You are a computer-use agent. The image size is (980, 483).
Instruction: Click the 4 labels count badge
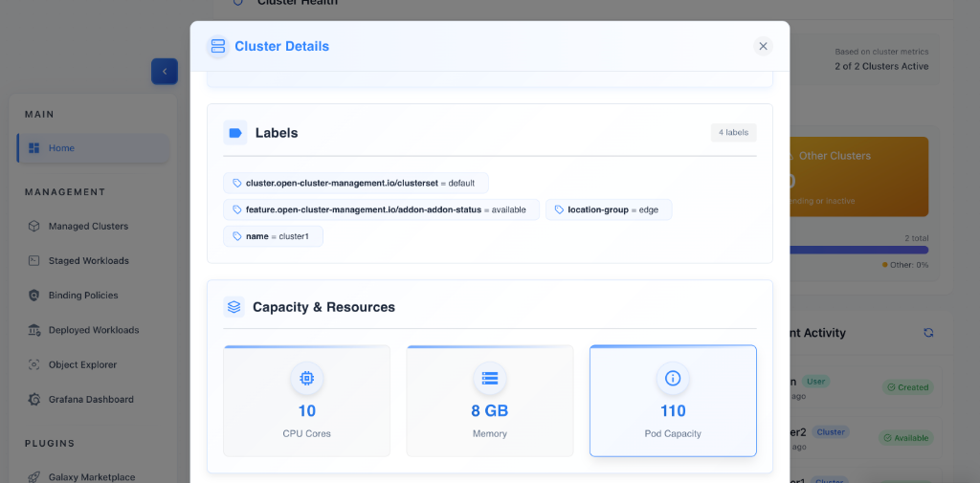tap(733, 133)
